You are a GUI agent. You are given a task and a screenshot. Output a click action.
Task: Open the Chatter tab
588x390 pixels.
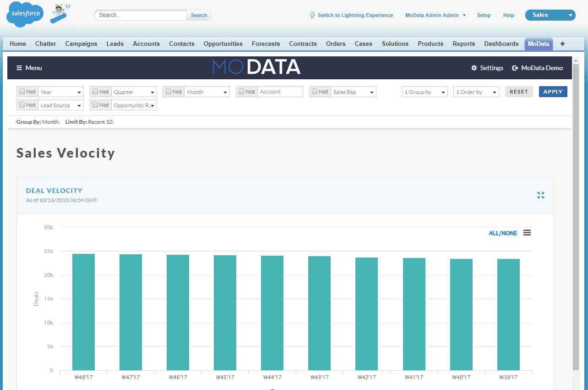[46, 44]
